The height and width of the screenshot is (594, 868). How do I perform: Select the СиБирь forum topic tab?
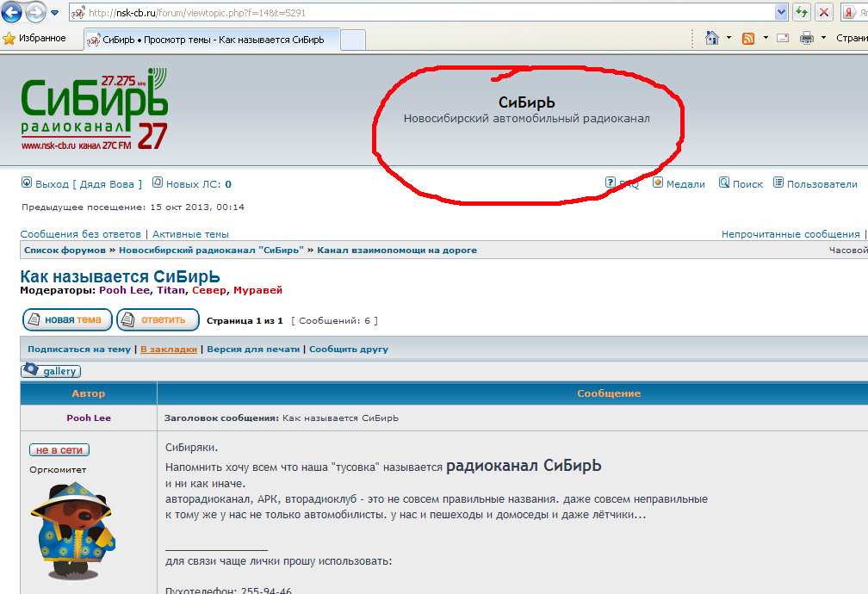pyautogui.click(x=211, y=40)
